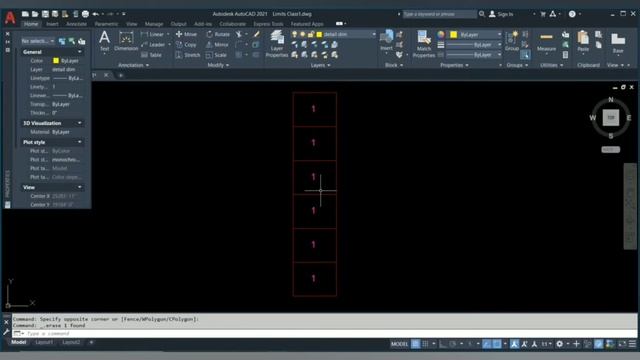Activate the Copy tool
Image resolution: width=640 pixels, height=360 pixels.
[186, 44]
